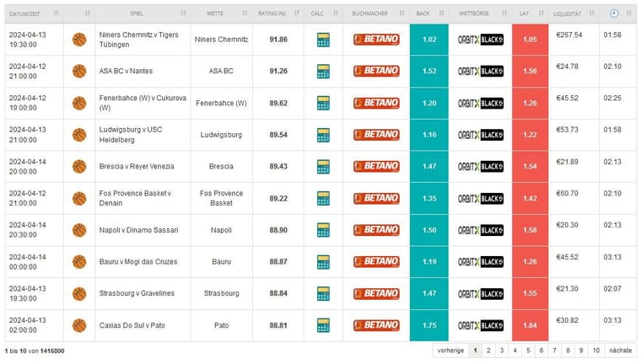
Task: Sort by Datum/Zeit column header
Action: click(31, 13)
